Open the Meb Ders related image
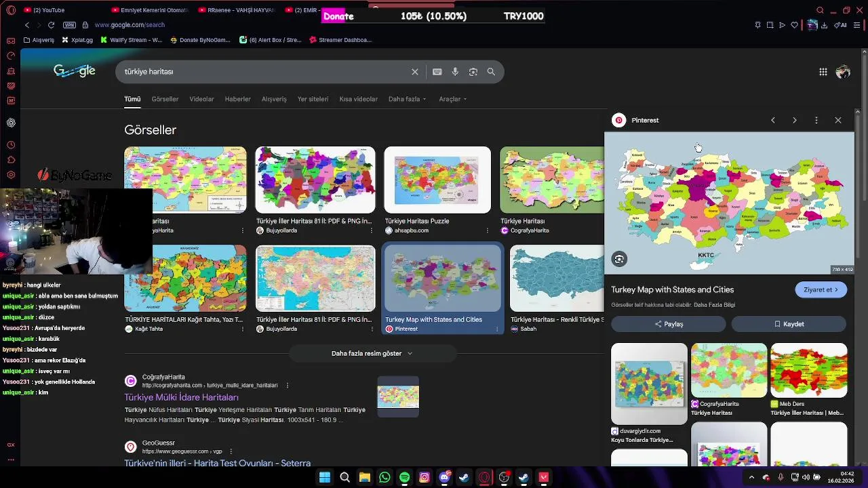Viewport: 868px width, 488px height. click(808, 370)
